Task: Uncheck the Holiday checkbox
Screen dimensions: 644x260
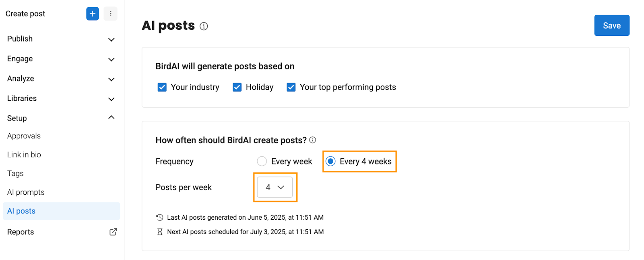Action: click(x=237, y=87)
